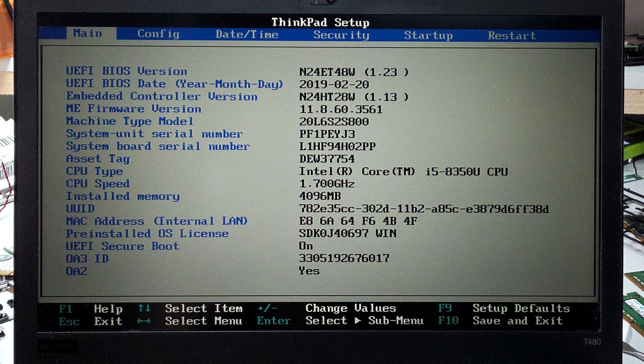Click the OA2 value Yes
Viewport: 644px width, 364px height.
tap(309, 270)
